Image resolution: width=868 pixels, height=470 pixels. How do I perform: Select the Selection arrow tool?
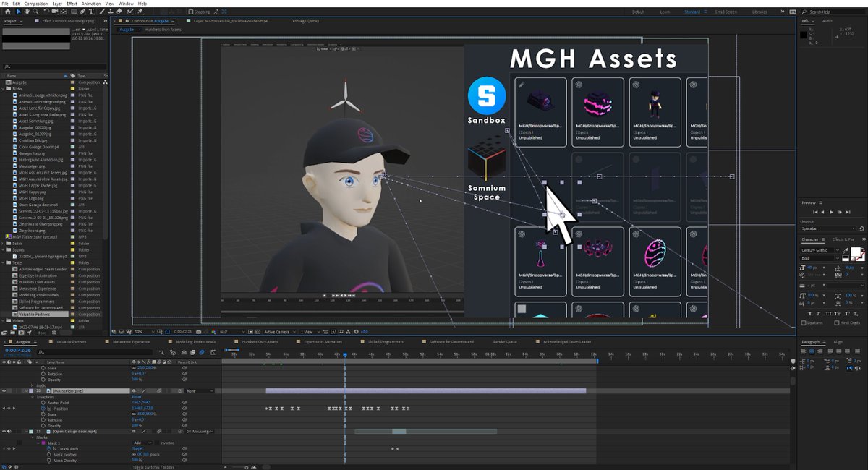point(18,12)
